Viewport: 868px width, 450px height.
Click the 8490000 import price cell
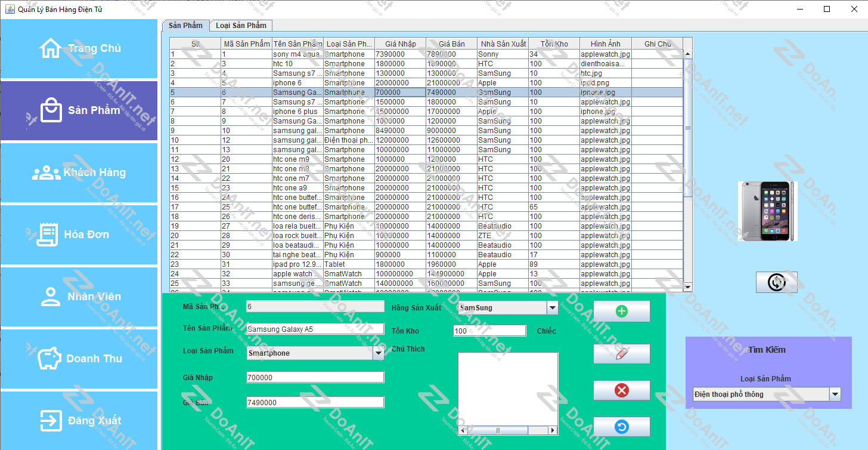[400, 131]
